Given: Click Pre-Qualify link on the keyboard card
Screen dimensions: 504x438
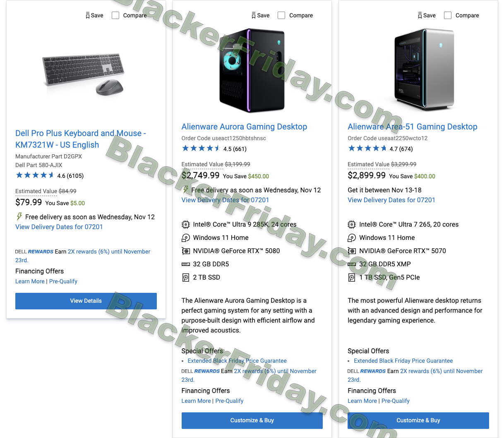Looking at the screenshot, I should click(63, 281).
